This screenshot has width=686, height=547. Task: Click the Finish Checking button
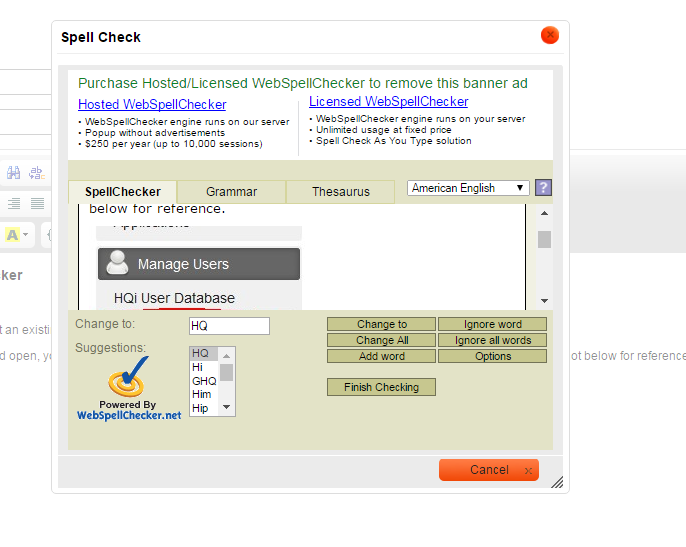pos(382,387)
